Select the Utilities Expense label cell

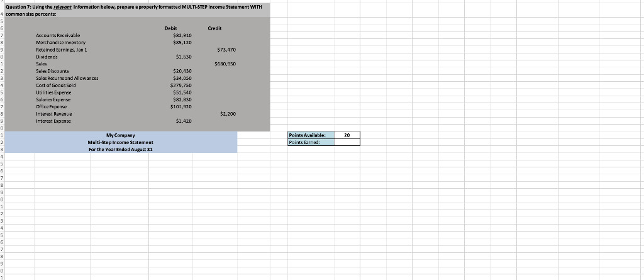tap(53, 92)
